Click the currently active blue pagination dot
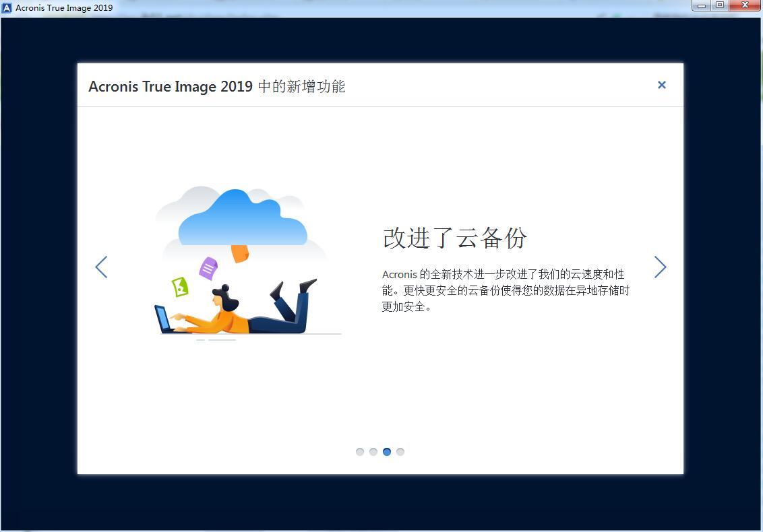The height and width of the screenshot is (532, 763). (387, 452)
